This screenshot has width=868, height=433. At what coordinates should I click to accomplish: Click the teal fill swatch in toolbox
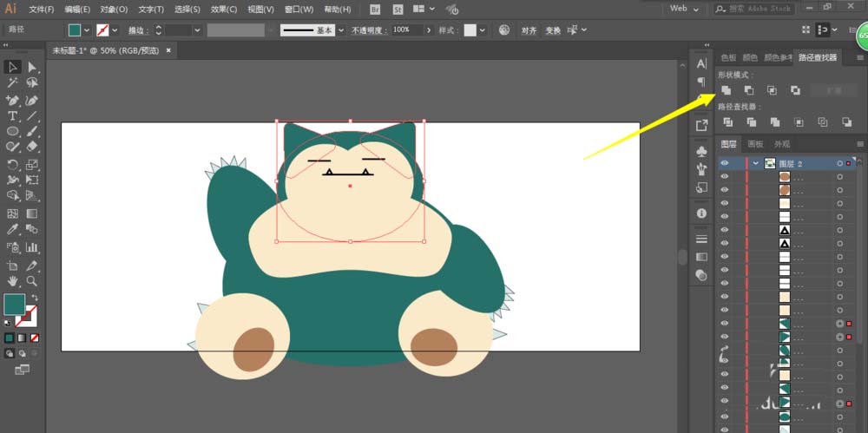click(x=15, y=305)
